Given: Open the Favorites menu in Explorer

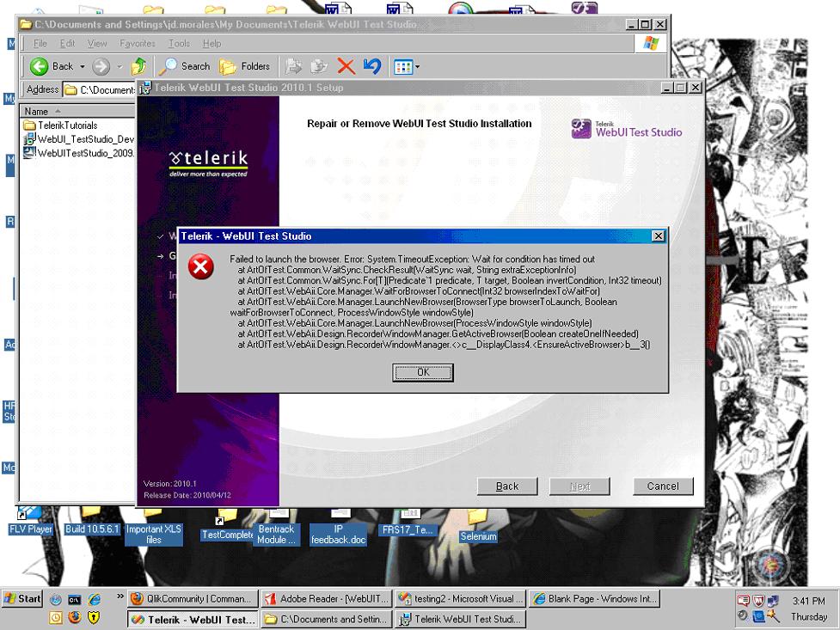Looking at the screenshot, I should [138, 43].
